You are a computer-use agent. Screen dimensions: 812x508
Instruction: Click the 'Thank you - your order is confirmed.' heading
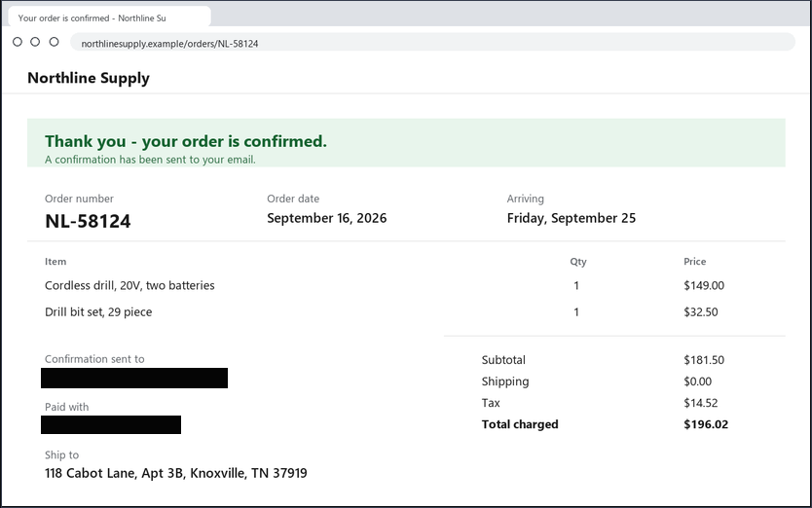[x=186, y=141]
